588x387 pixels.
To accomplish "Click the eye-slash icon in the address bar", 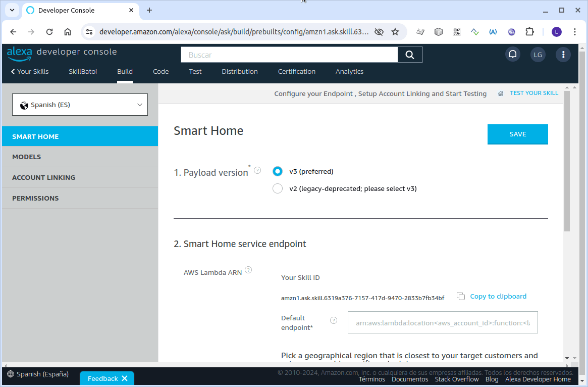I will pyautogui.click(x=379, y=32).
